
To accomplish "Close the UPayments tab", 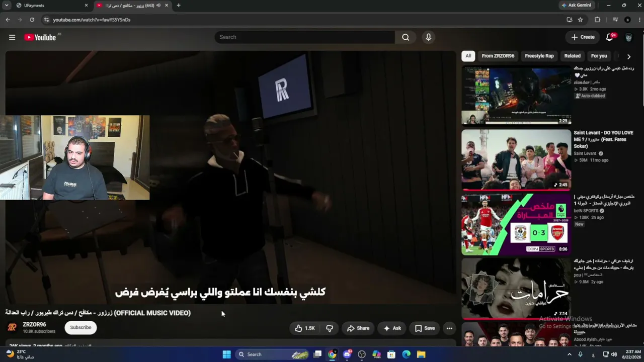I will point(86,6).
